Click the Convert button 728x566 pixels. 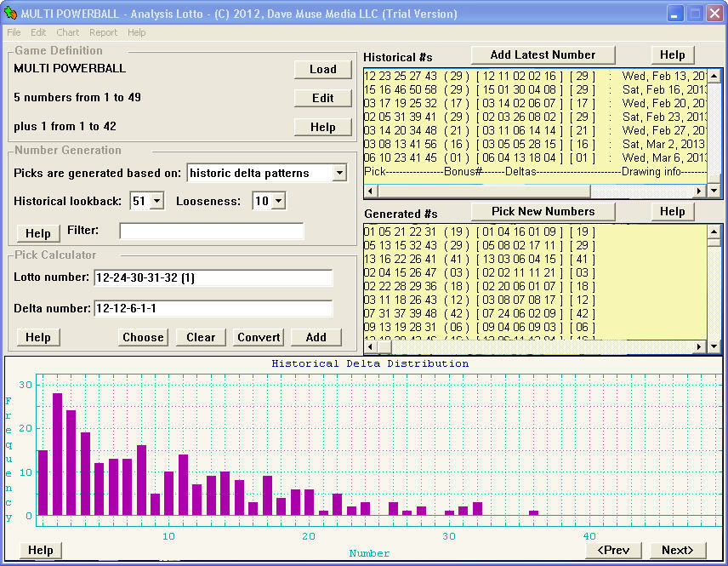coord(259,337)
